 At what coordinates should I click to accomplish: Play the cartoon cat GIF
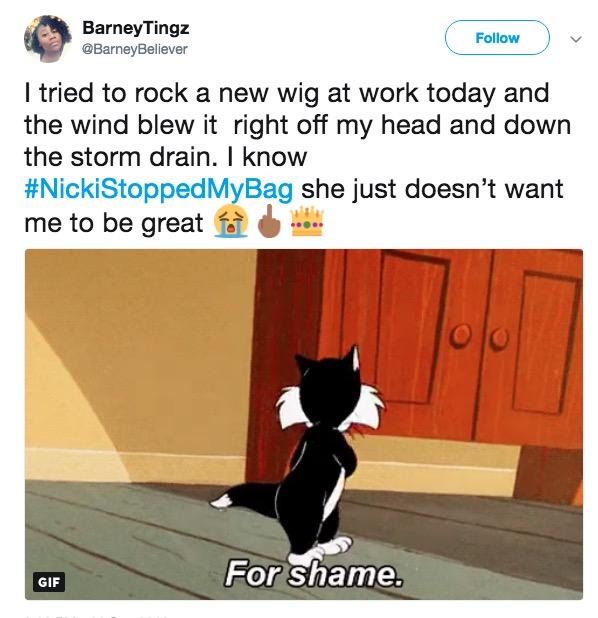point(304,424)
